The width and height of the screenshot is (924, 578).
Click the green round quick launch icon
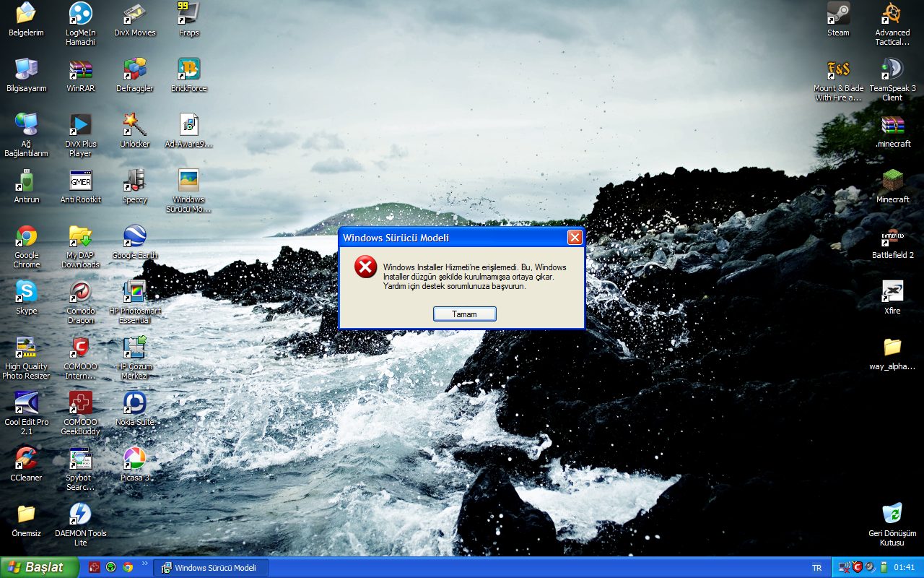point(111,567)
